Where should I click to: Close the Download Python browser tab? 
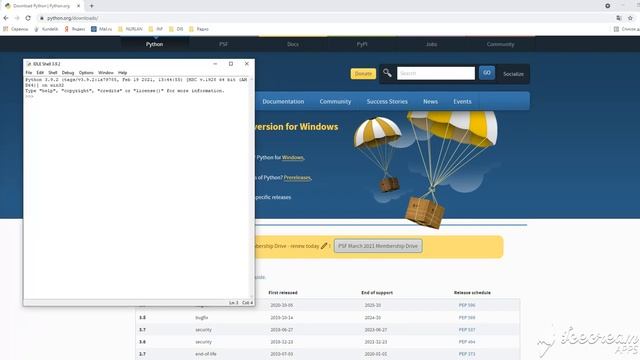point(78,6)
